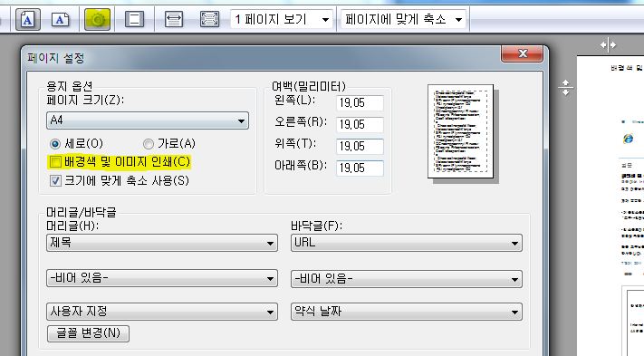Expand the 페이지에 맞게 축소 dropdown

[403, 19]
